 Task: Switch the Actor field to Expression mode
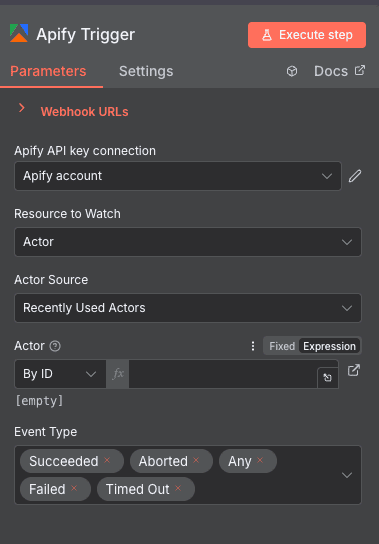(x=329, y=346)
